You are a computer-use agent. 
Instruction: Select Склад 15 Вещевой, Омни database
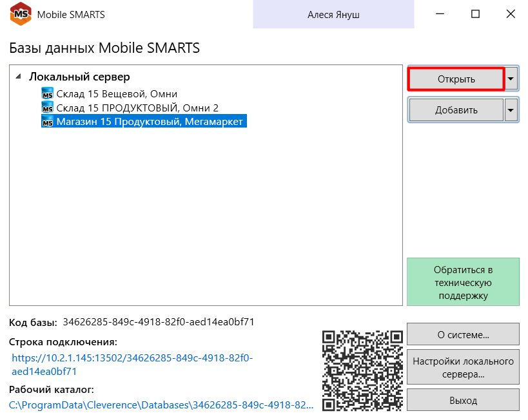point(116,94)
